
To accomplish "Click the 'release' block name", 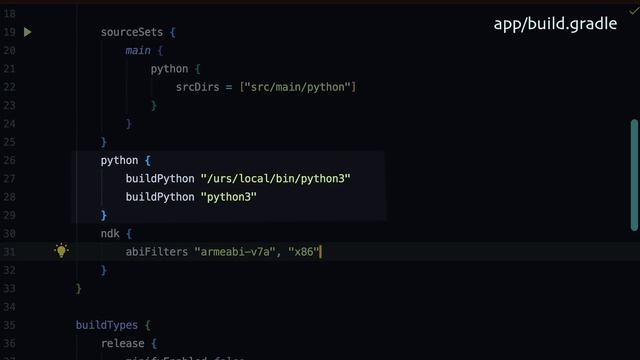I will click(x=122, y=343).
